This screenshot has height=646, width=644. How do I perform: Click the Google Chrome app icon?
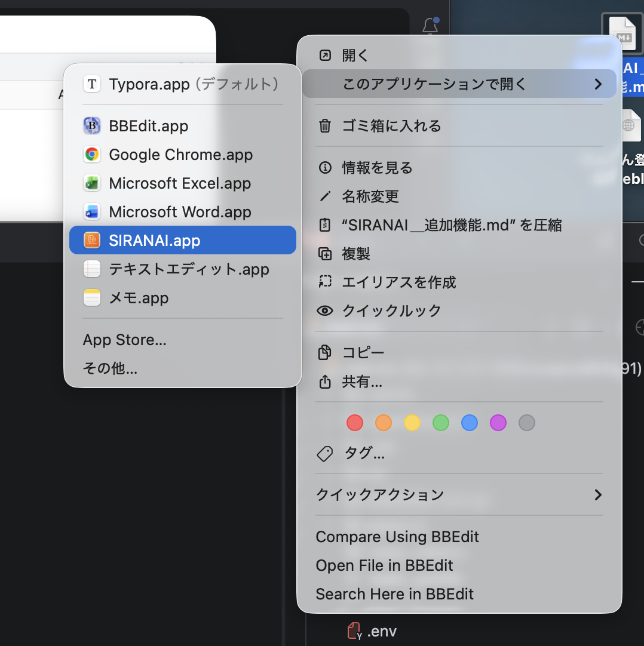92,155
